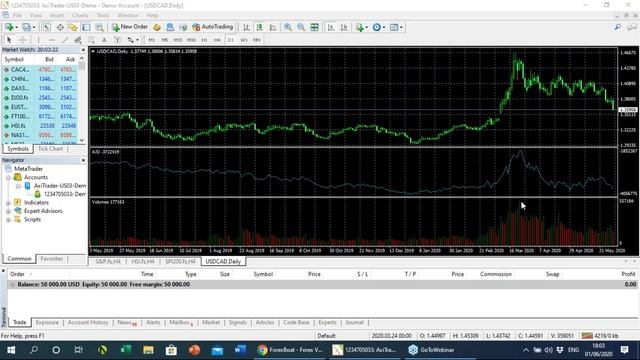Click the New Order button
Screen dimensions: 640x360
tap(129, 27)
